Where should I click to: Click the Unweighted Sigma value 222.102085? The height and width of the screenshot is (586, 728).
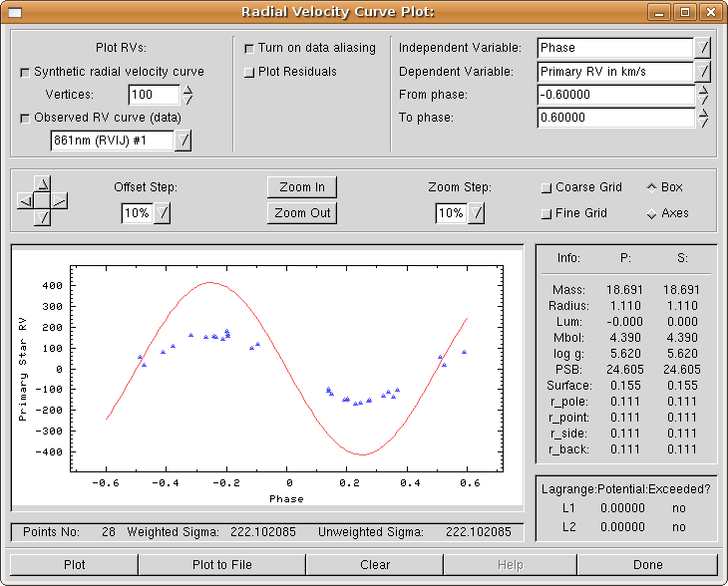479,532
